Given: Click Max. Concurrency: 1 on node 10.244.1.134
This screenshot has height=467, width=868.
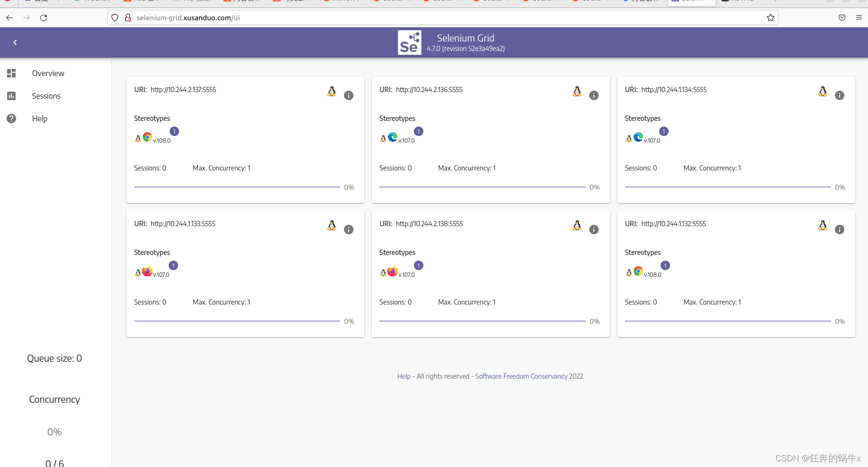Looking at the screenshot, I should pos(712,168).
